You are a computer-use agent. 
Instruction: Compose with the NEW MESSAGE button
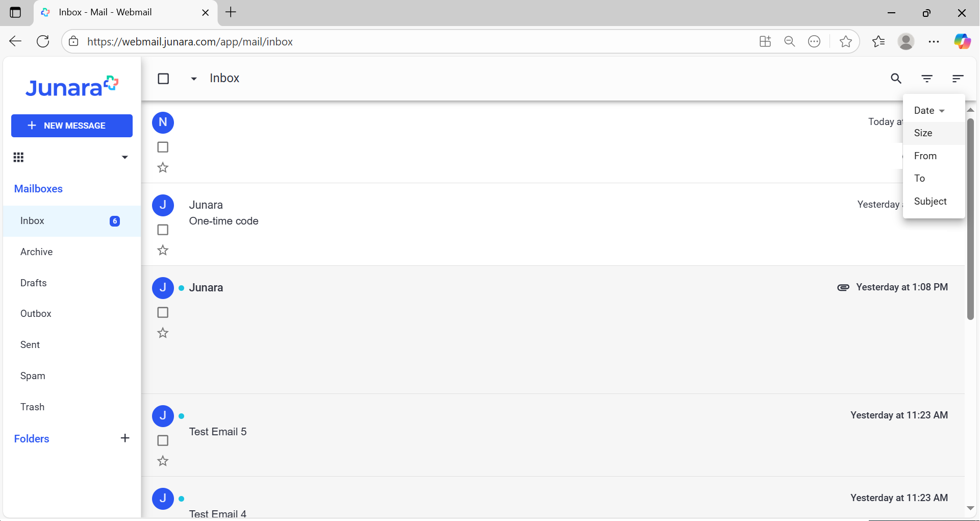[72, 126]
